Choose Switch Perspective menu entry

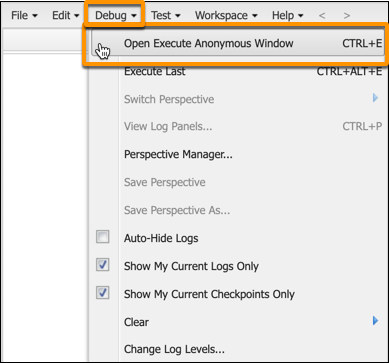tap(238, 99)
